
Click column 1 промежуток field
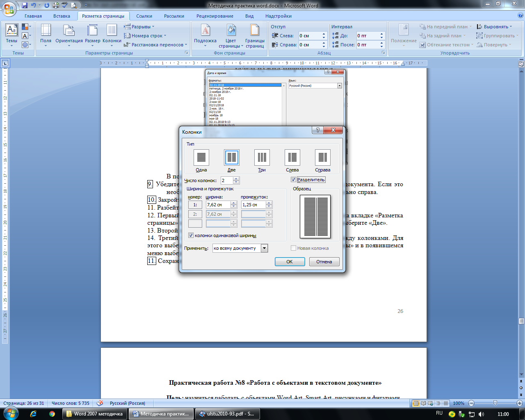(x=253, y=205)
